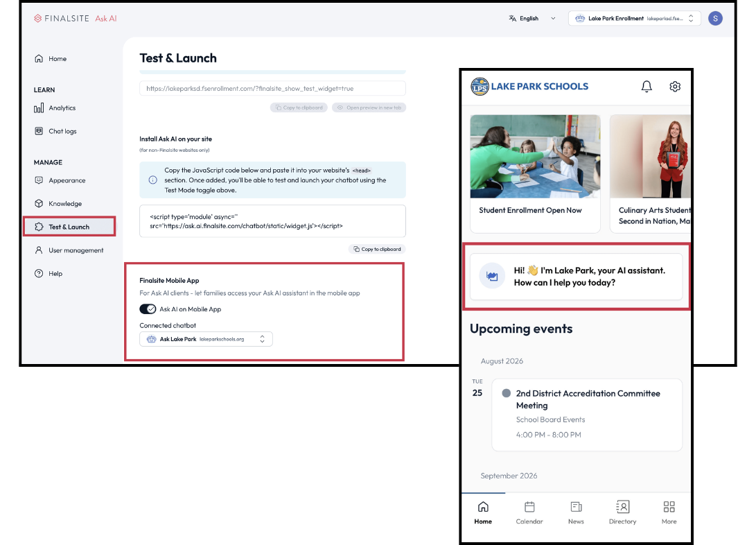Open Analytics in the sidebar

[x=55, y=108]
